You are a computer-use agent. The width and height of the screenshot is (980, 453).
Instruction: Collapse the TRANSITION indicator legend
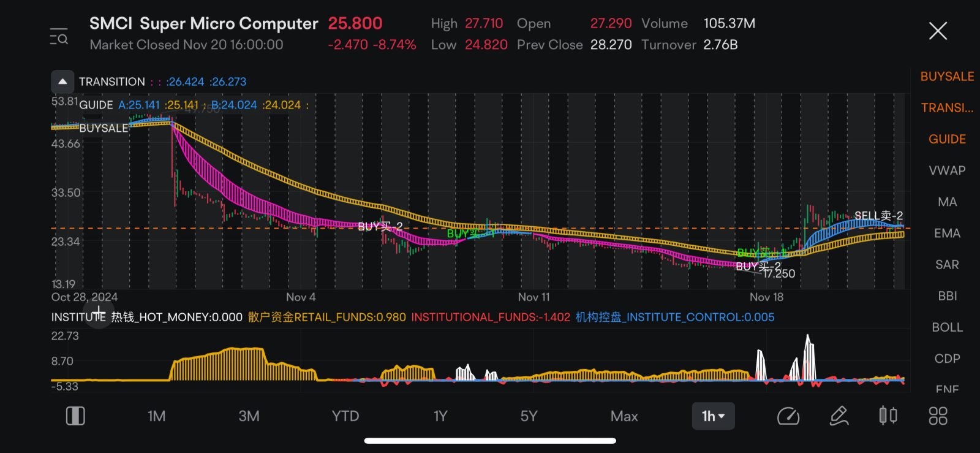tap(62, 82)
